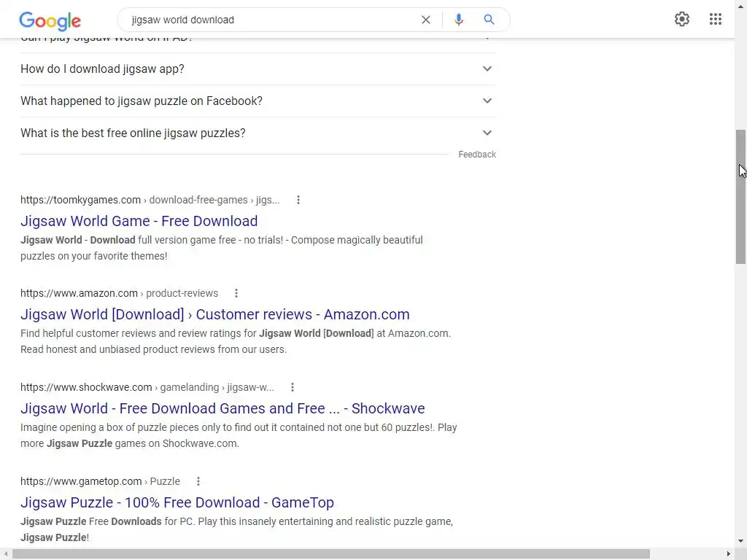Open 'Jigsaw World Game - Free Download' link
747x560 pixels.
click(x=139, y=221)
